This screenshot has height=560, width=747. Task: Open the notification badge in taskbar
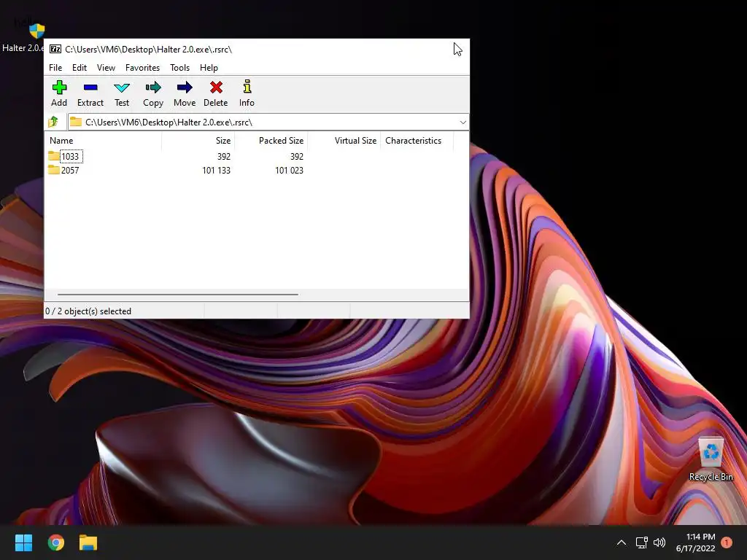(x=727, y=542)
